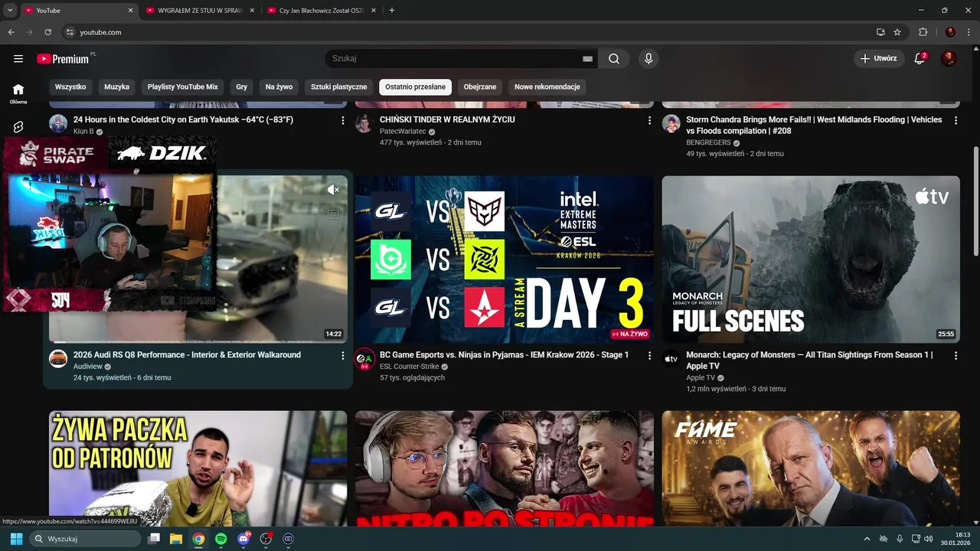The height and width of the screenshot is (551, 980).
Task: Go to Główna home in sidebar
Action: 18,93
